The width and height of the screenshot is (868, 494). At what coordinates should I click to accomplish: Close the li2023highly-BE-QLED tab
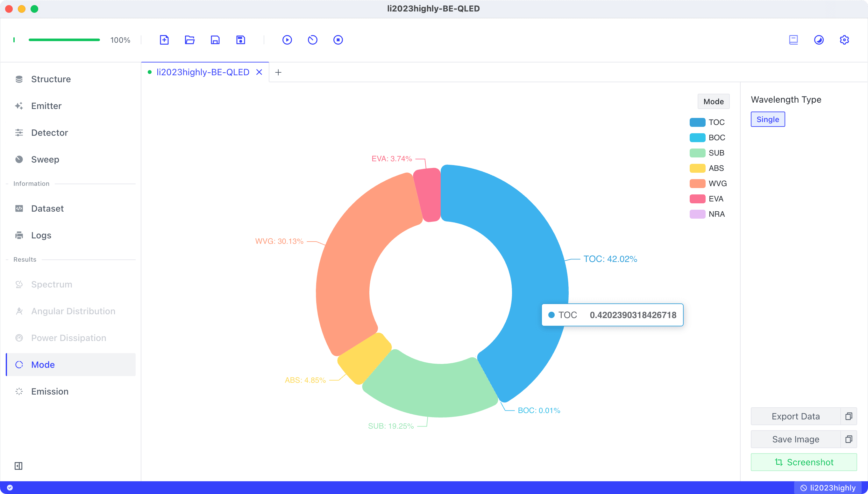coord(259,72)
